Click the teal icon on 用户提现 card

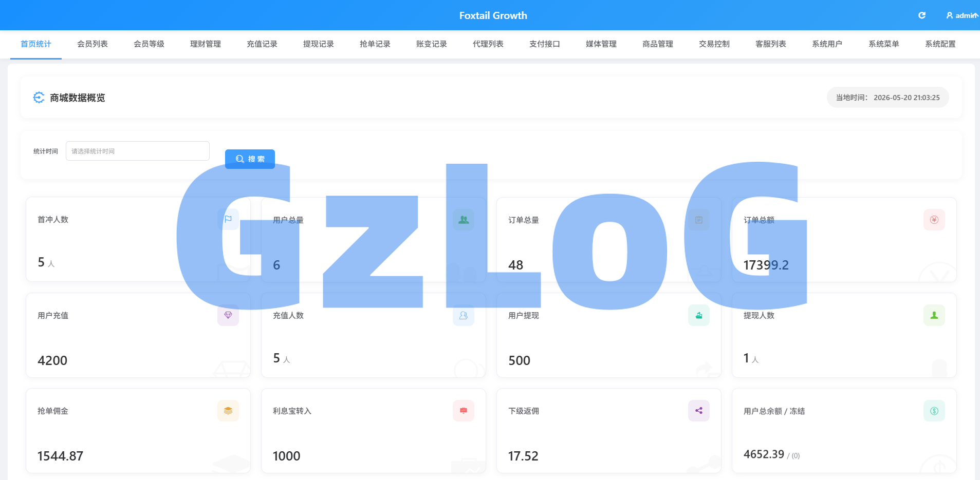point(699,315)
